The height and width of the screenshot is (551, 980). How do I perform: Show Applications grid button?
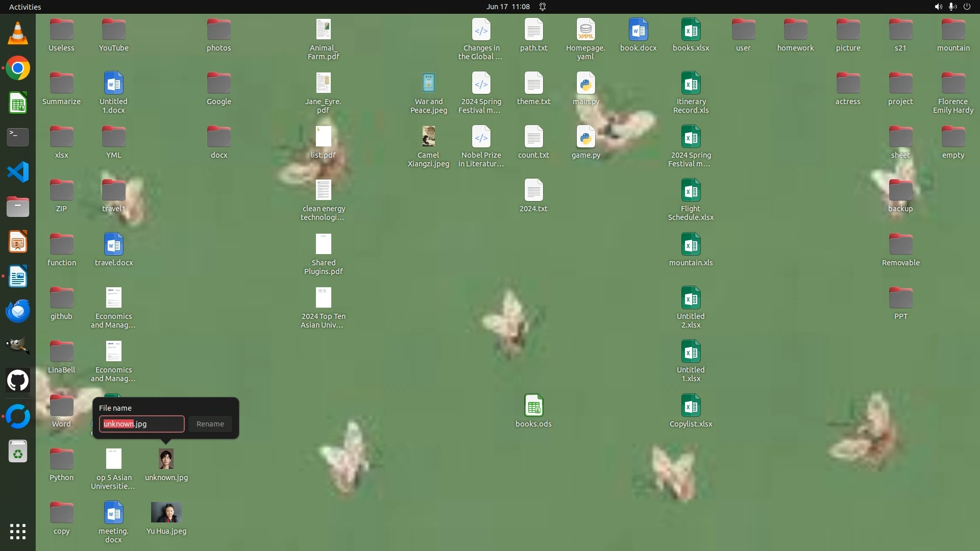tap(18, 532)
